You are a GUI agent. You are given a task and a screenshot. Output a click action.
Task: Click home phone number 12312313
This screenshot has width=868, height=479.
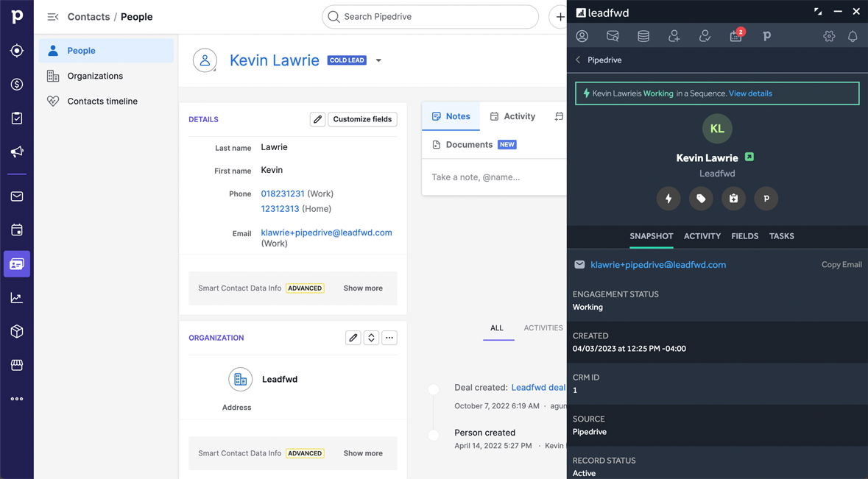click(x=280, y=208)
